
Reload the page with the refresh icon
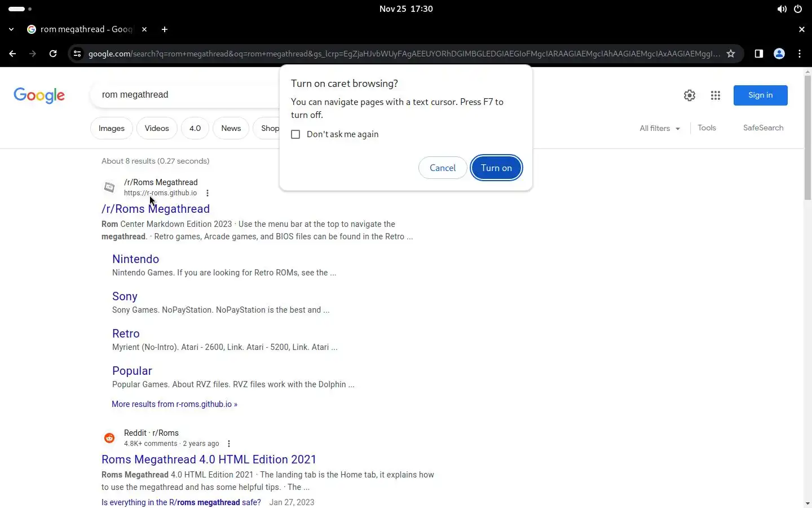pyautogui.click(x=53, y=54)
